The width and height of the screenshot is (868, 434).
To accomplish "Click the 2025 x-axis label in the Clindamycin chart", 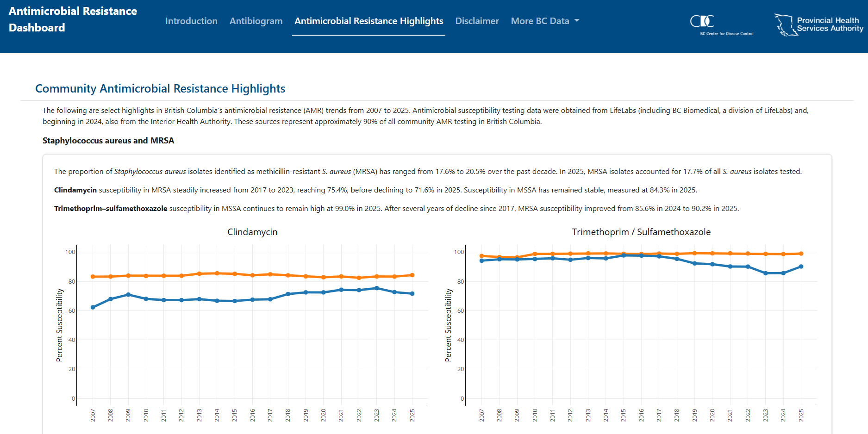I will pyautogui.click(x=412, y=415).
